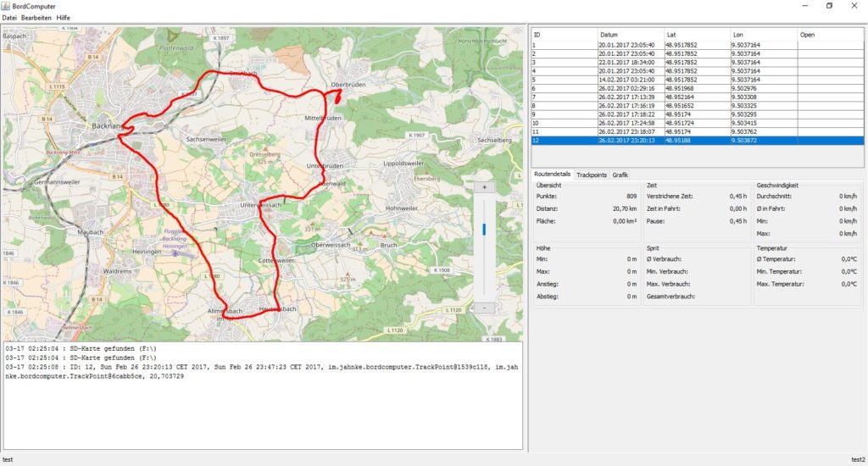Click the Gesamtverbrauch label

670,297
